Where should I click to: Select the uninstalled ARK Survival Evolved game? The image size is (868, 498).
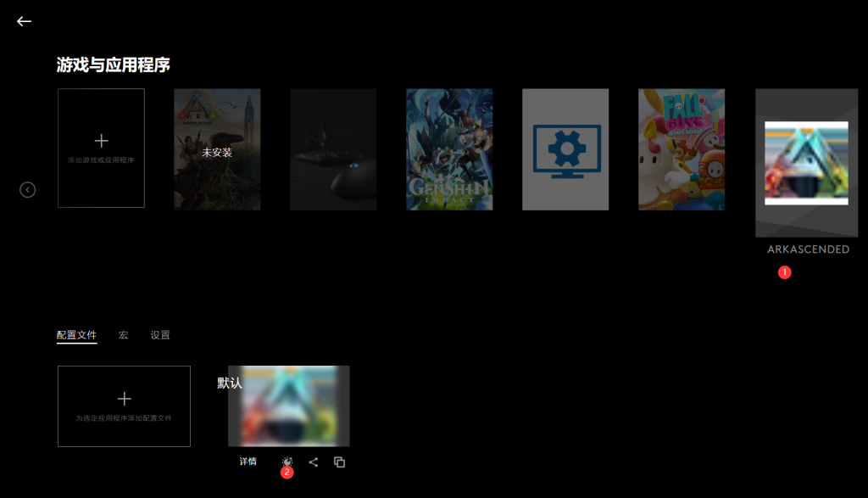pyautogui.click(x=217, y=149)
